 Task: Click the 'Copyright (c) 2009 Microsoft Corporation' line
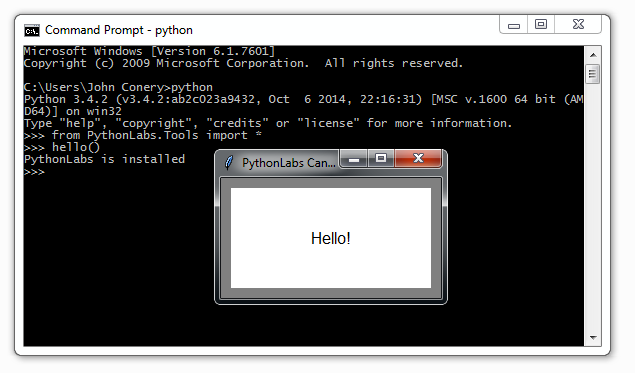click(243, 64)
